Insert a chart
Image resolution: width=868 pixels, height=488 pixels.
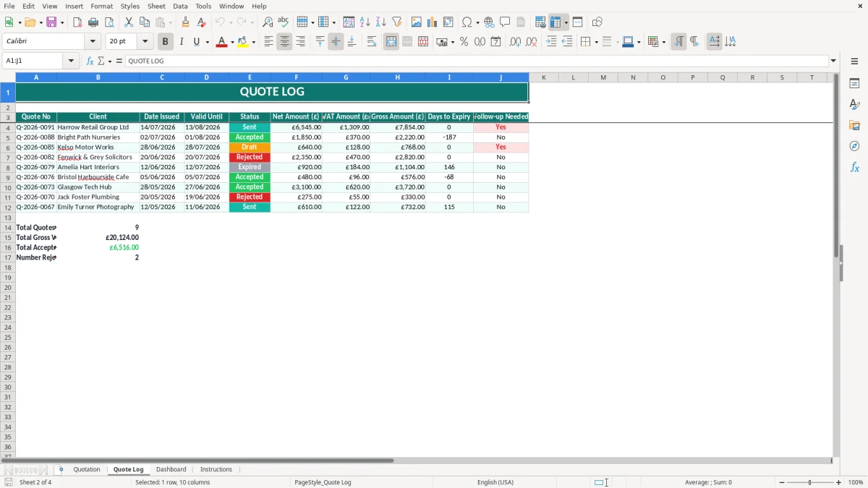(433, 22)
